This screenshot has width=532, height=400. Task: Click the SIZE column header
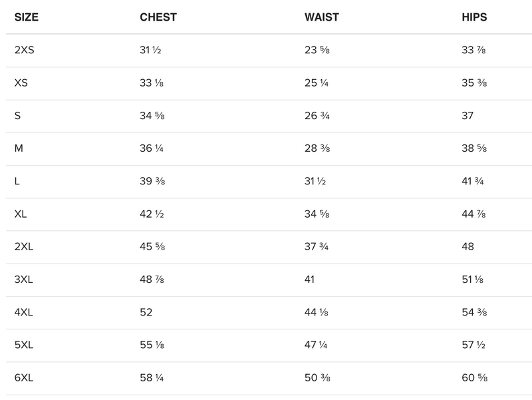tap(27, 17)
